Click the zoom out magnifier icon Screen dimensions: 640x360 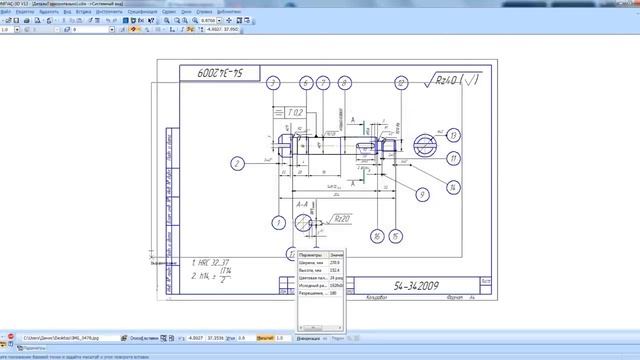[x=185, y=20]
